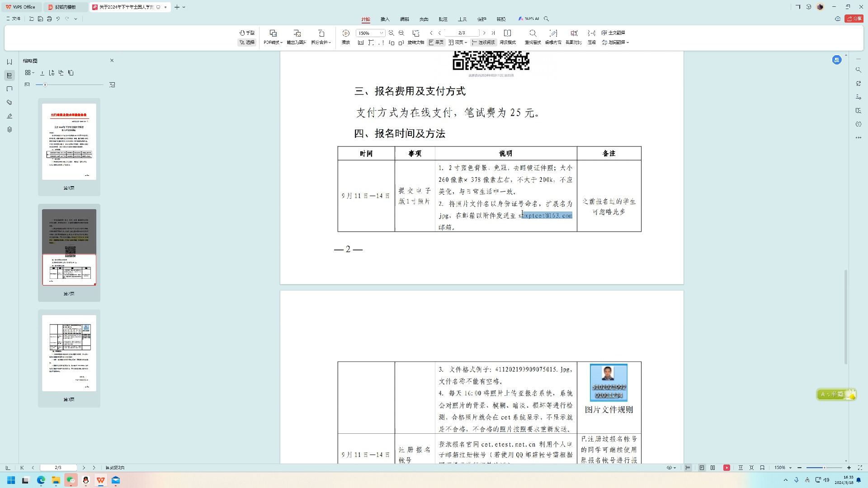Viewport: 868px width, 488px height.
Task: Enter 阅读模式 reading mode
Action: click(x=508, y=42)
